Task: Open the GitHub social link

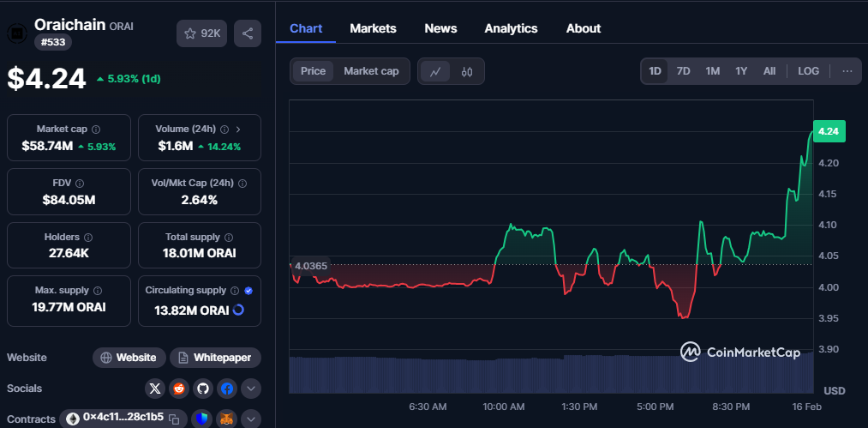Action: pos(203,389)
